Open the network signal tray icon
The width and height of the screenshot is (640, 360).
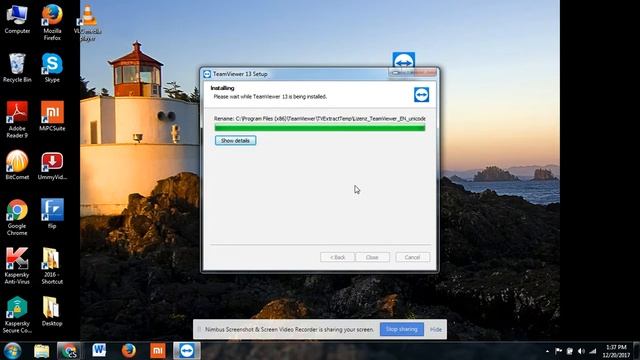point(593,351)
